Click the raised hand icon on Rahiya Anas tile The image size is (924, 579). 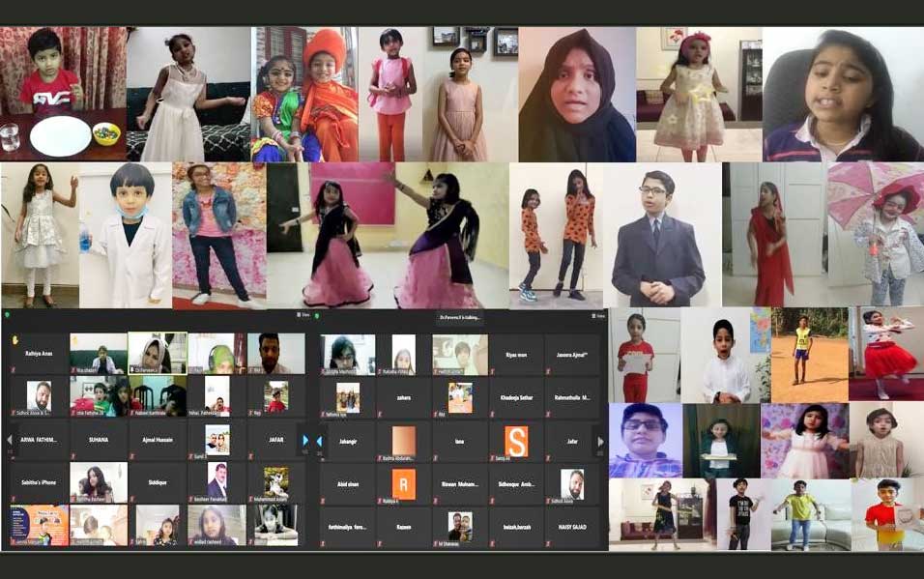point(14,338)
